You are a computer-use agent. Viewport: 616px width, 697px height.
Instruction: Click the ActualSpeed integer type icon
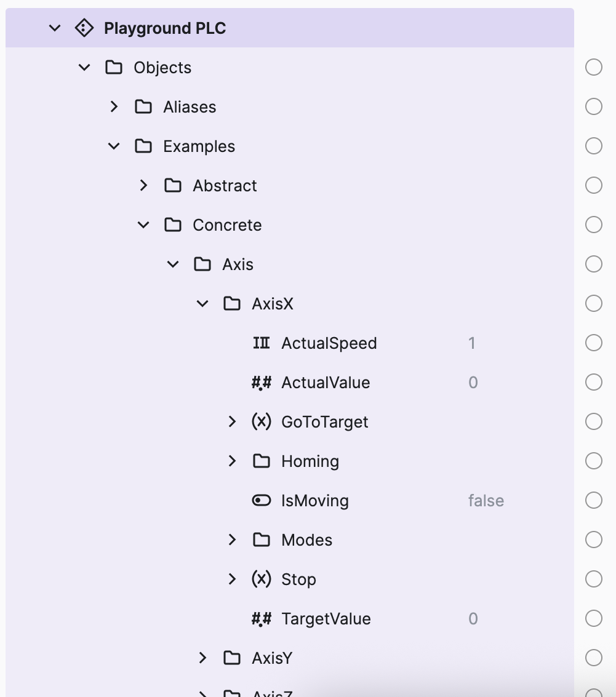click(x=262, y=343)
